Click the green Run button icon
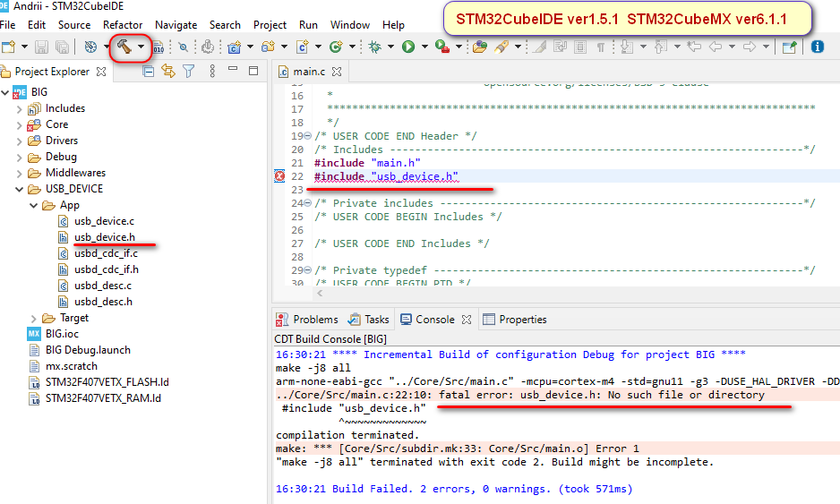Screen dimensions: 840x504 click(x=408, y=47)
